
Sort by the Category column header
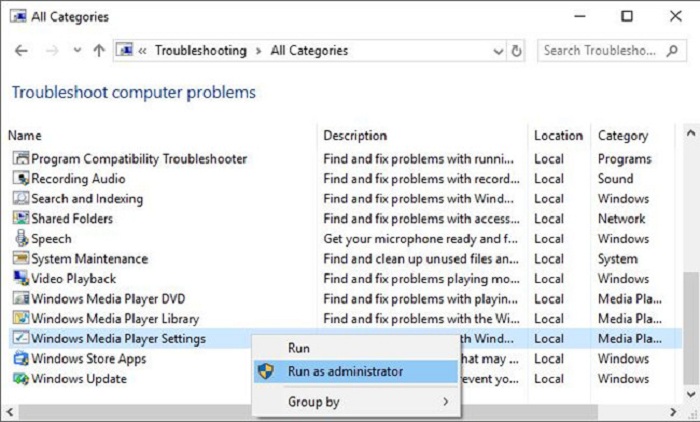pos(623,136)
